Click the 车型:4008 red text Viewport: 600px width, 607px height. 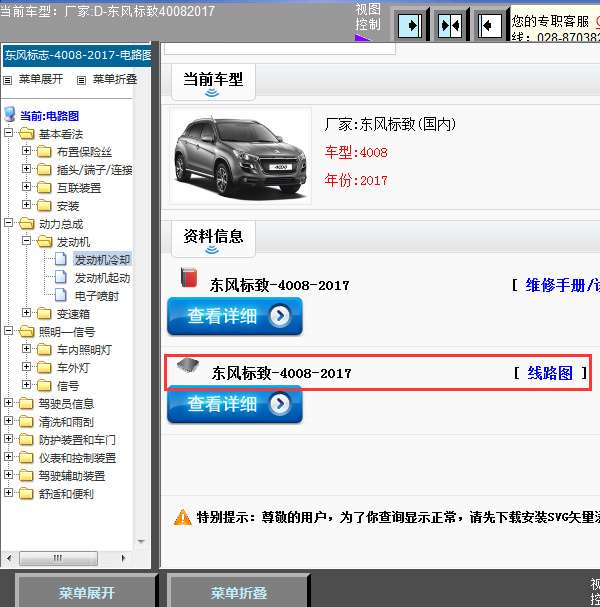point(356,152)
